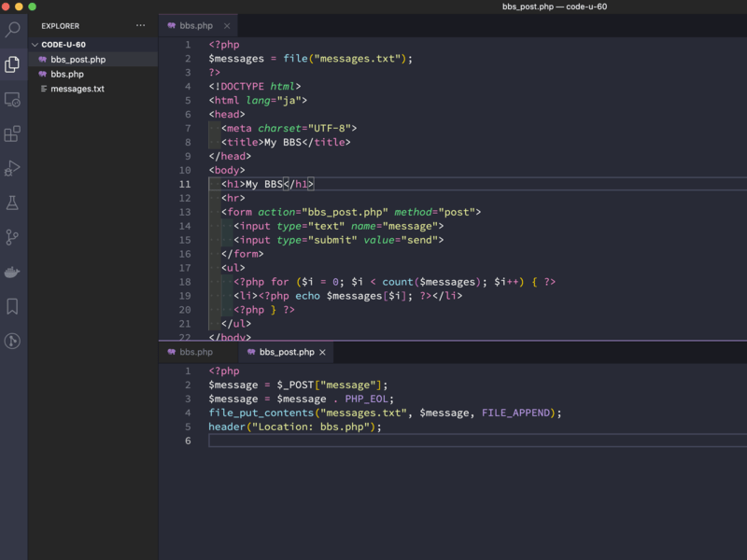
Task: Open the Run and Debug view
Action: click(x=13, y=168)
